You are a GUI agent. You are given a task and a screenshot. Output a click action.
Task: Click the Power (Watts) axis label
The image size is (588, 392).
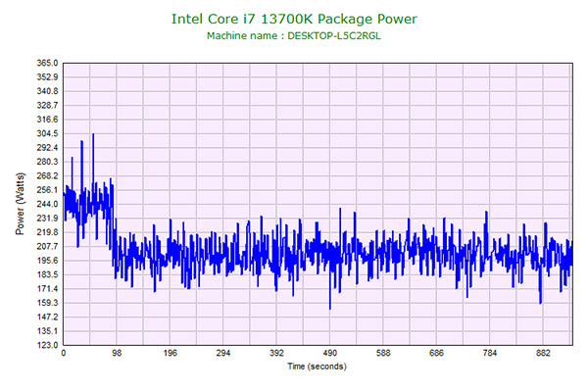click(20, 204)
